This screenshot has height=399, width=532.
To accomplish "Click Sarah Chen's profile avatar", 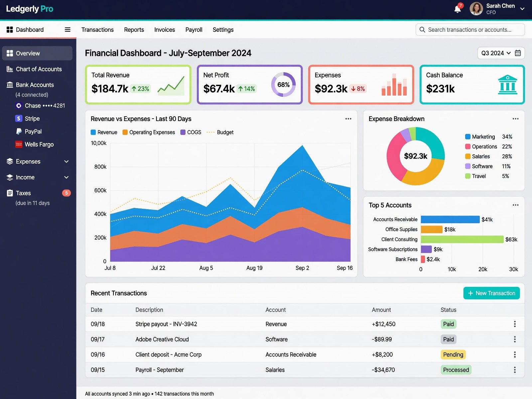I will point(476,9).
